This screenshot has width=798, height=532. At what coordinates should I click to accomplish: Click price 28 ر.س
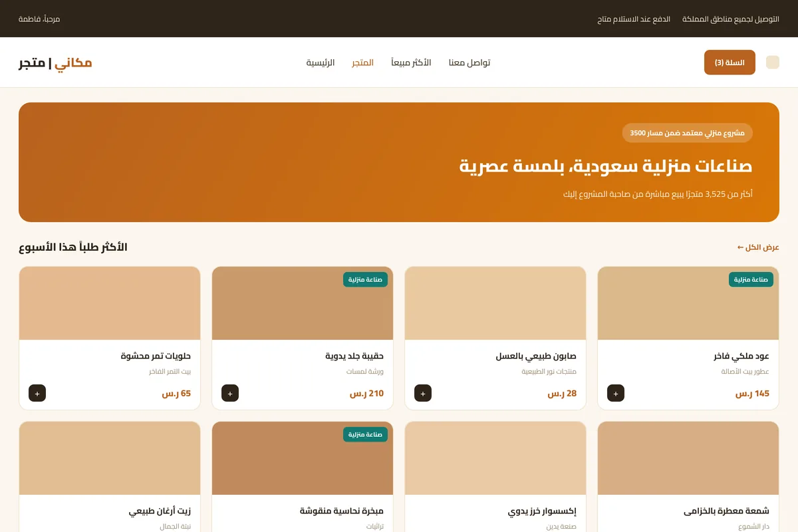click(562, 393)
